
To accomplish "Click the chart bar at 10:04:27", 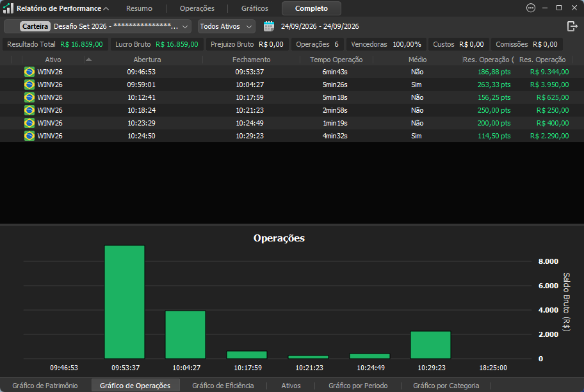I will (186, 334).
